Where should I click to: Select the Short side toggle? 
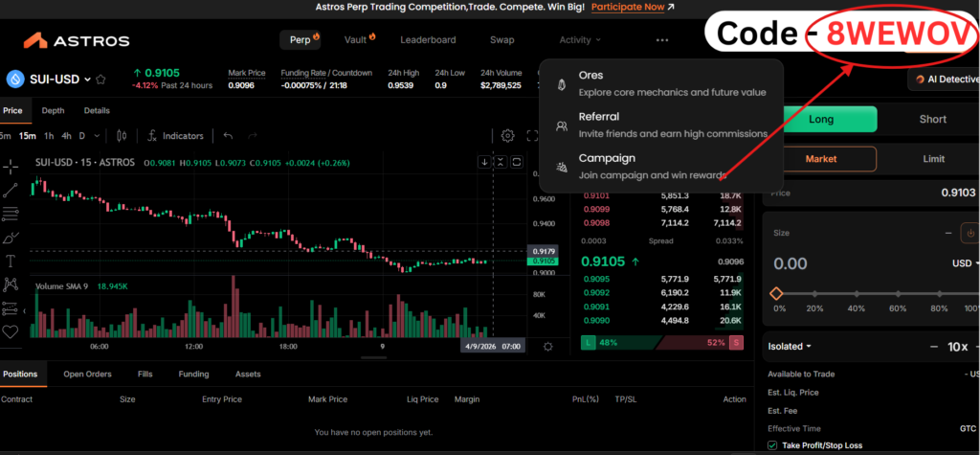pyautogui.click(x=932, y=119)
